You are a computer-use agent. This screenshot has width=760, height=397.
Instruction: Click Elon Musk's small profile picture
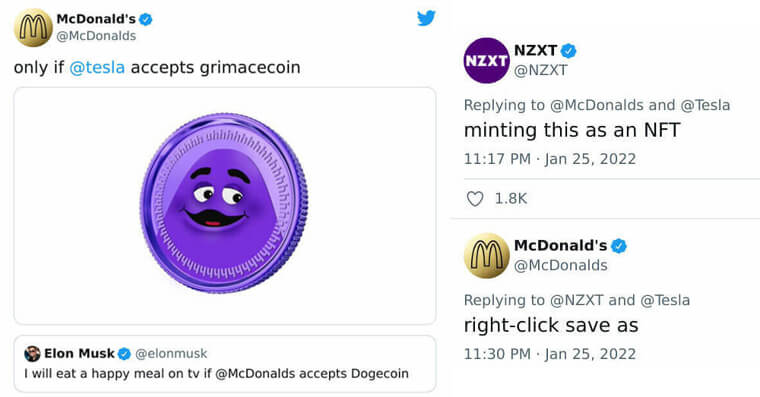pyautogui.click(x=32, y=354)
